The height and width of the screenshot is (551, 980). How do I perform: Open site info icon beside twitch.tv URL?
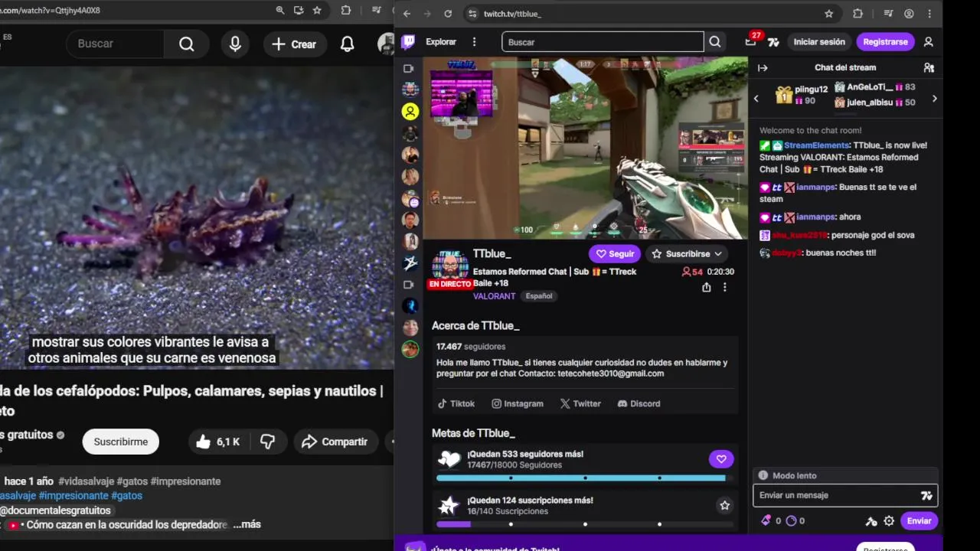[472, 13]
